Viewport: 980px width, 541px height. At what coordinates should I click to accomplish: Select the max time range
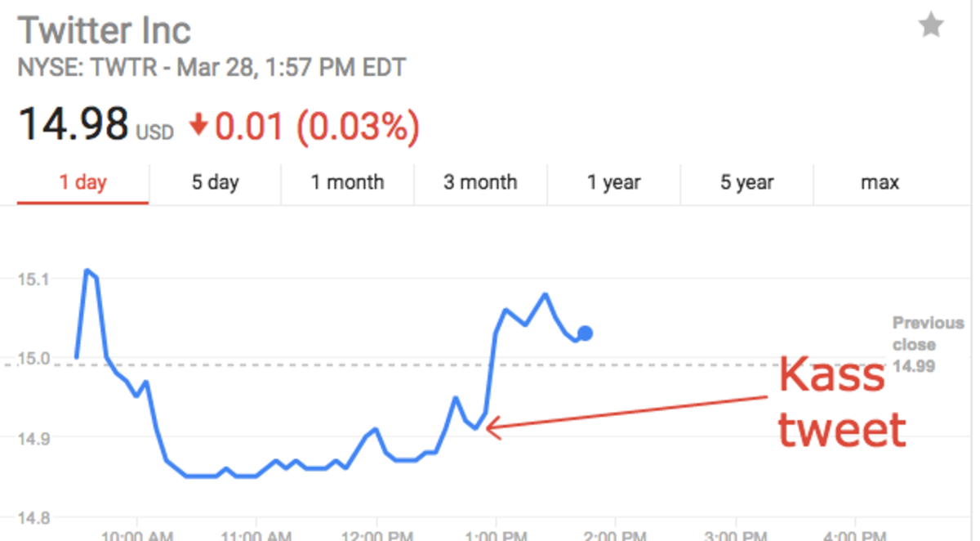pos(880,183)
